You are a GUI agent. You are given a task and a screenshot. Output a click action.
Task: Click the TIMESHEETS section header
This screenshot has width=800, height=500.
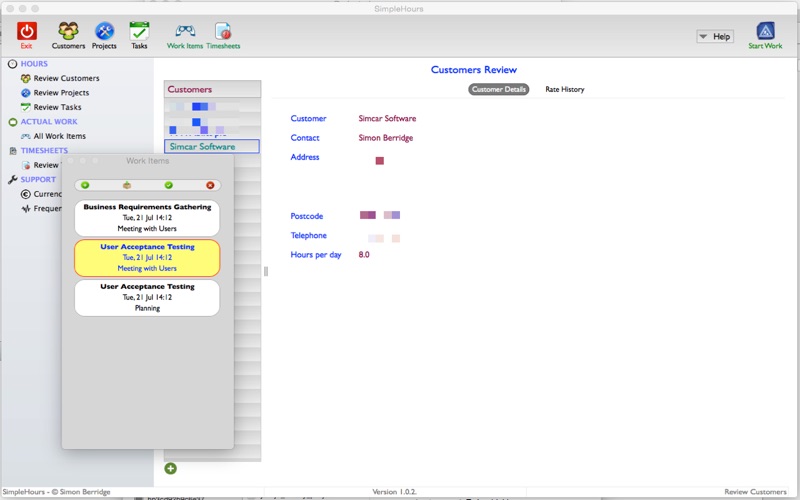click(44, 151)
